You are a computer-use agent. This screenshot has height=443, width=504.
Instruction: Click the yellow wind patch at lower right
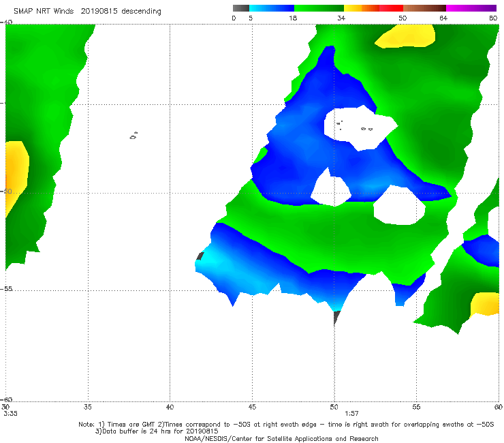point(485,304)
